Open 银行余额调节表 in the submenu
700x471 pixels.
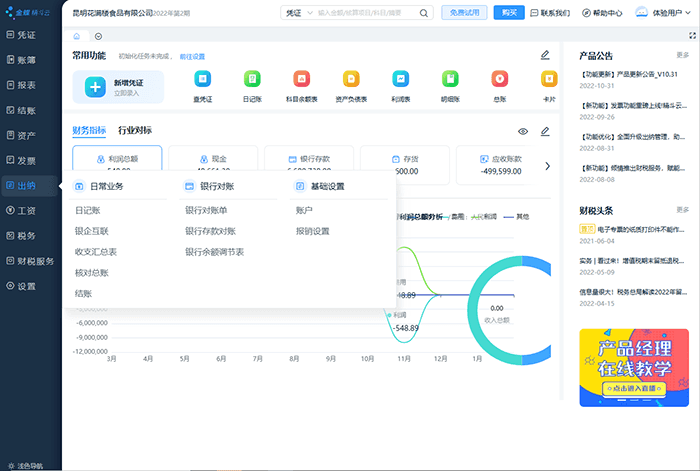[x=214, y=252]
